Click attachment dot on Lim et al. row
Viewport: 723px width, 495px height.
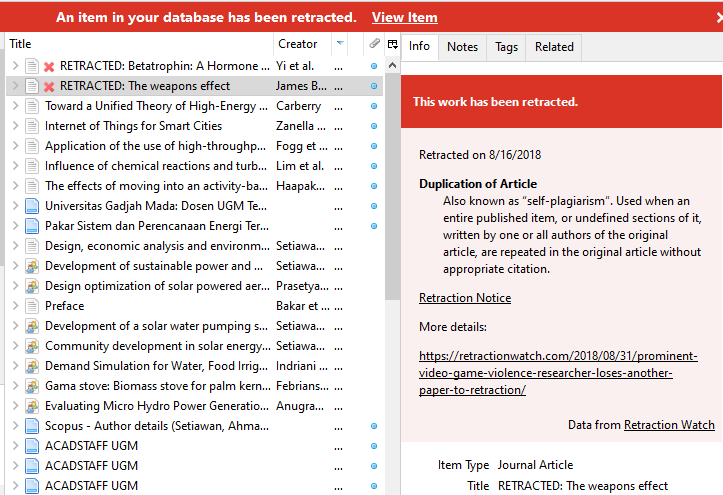click(x=374, y=166)
